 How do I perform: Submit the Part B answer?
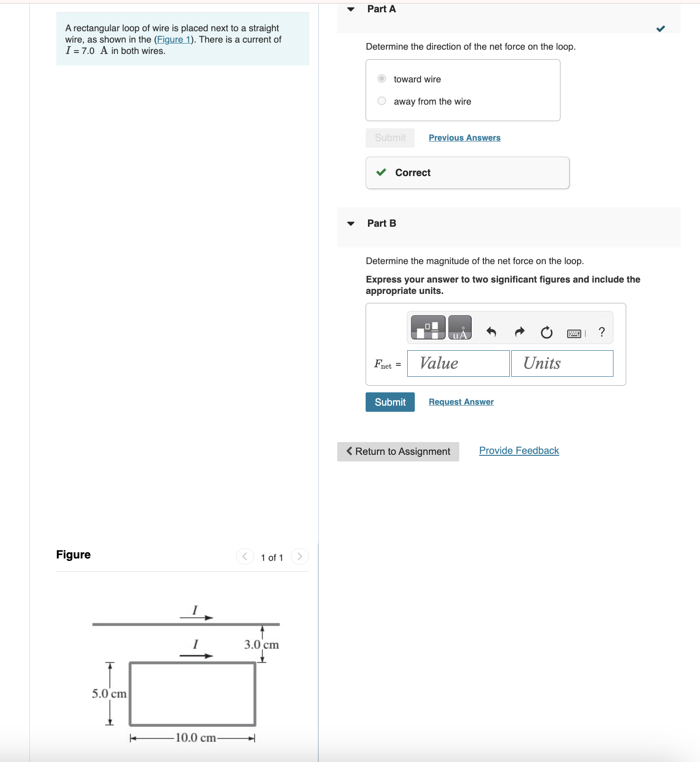390,402
